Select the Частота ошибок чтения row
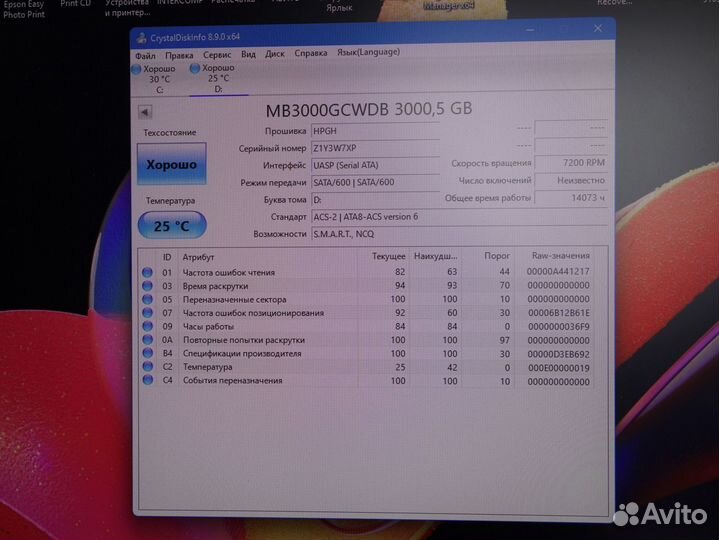This screenshot has width=719, height=540. 366,272
